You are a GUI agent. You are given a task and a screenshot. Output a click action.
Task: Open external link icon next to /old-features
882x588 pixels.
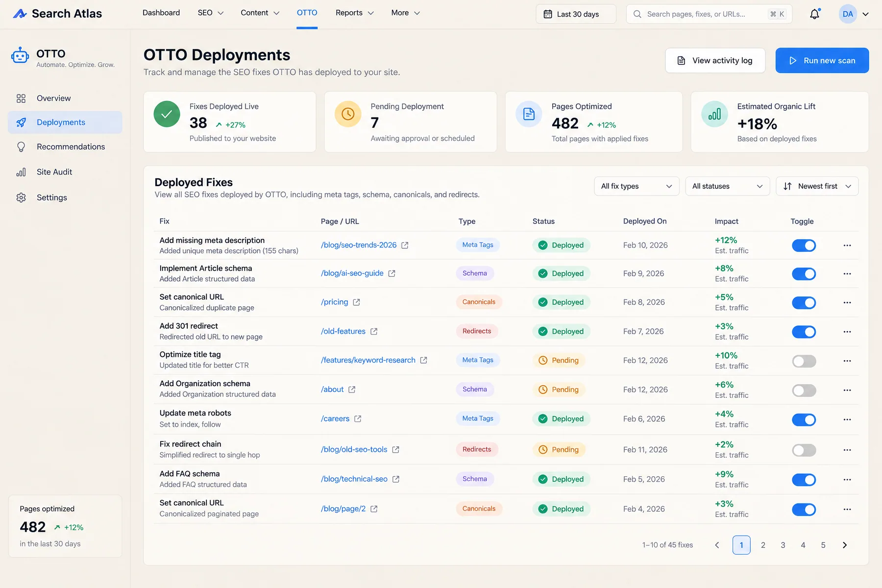pos(374,332)
